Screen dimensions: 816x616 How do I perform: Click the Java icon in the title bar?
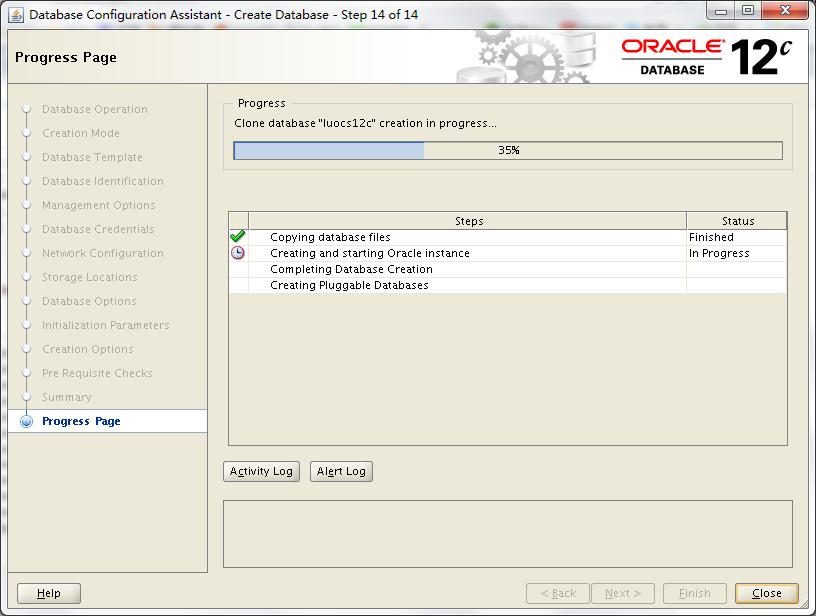click(x=16, y=15)
